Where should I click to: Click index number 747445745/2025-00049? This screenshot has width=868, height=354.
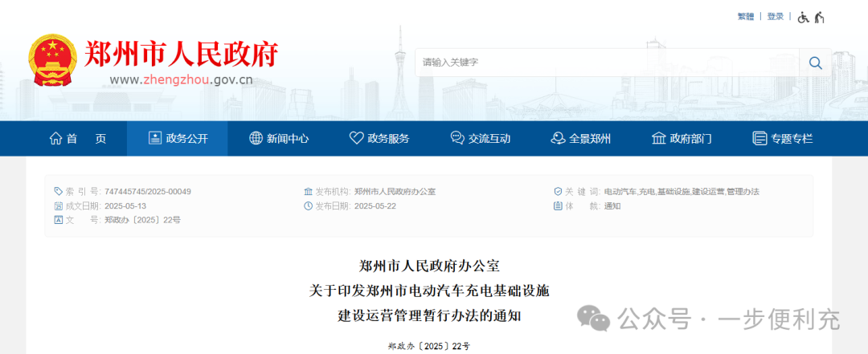(148, 192)
